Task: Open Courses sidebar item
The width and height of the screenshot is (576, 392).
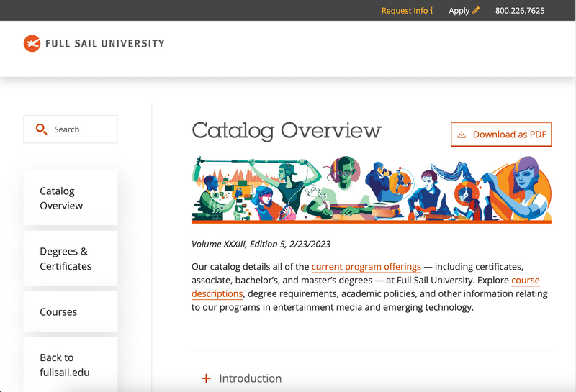Action: [71, 311]
